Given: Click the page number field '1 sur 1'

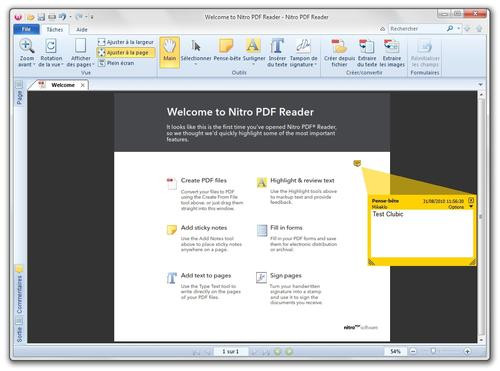Looking at the screenshot, I should point(231,351).
